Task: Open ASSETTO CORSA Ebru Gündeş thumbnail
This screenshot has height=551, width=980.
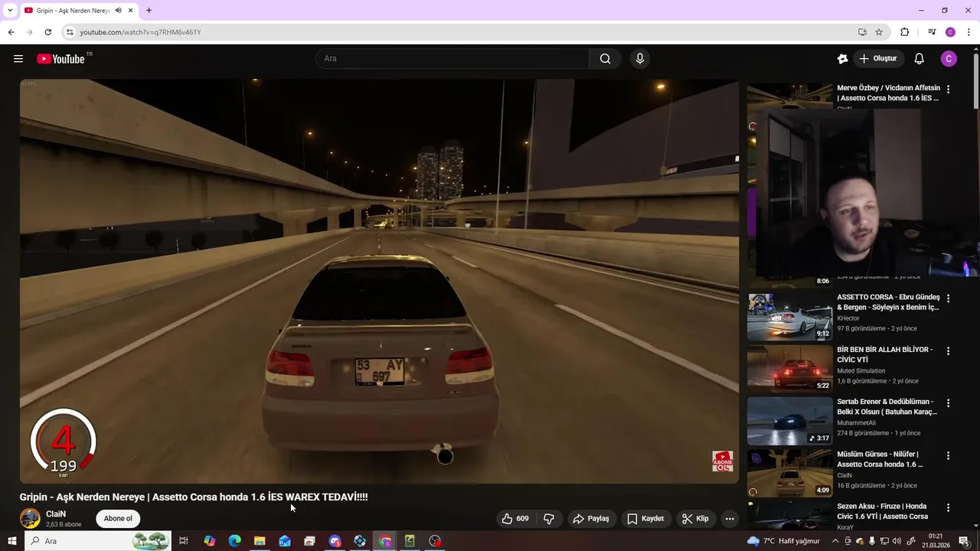Action: click(x=790, y=316)
